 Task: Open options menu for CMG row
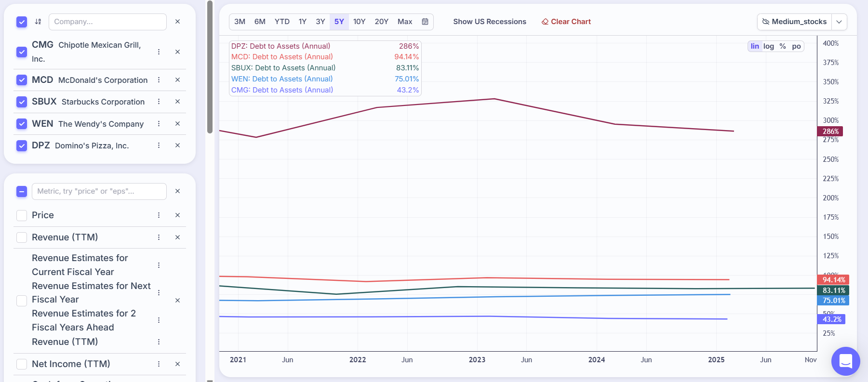tap(159, 52)
